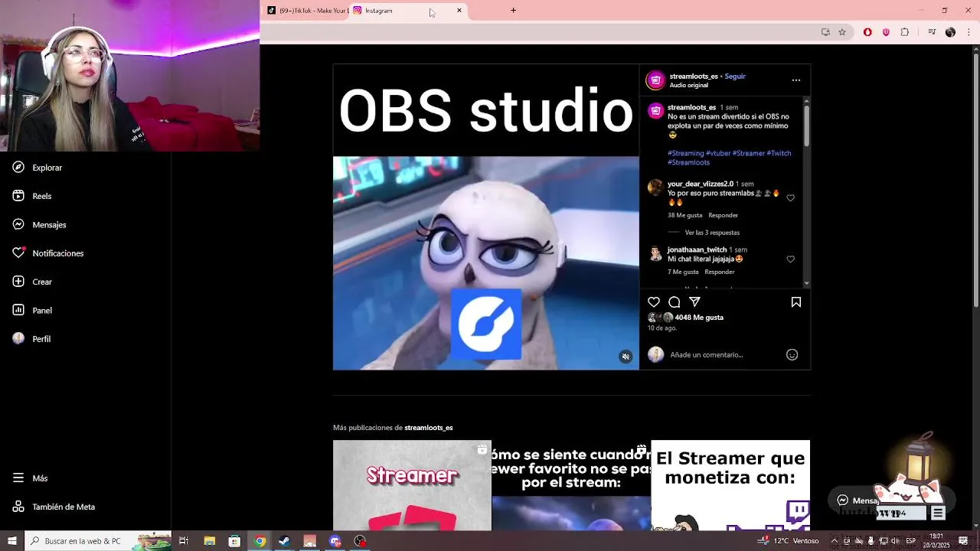This screenshot has height=551, width=980.
Task: Open the Notificaciones heart icon
Action: click(x=18, y=253)
